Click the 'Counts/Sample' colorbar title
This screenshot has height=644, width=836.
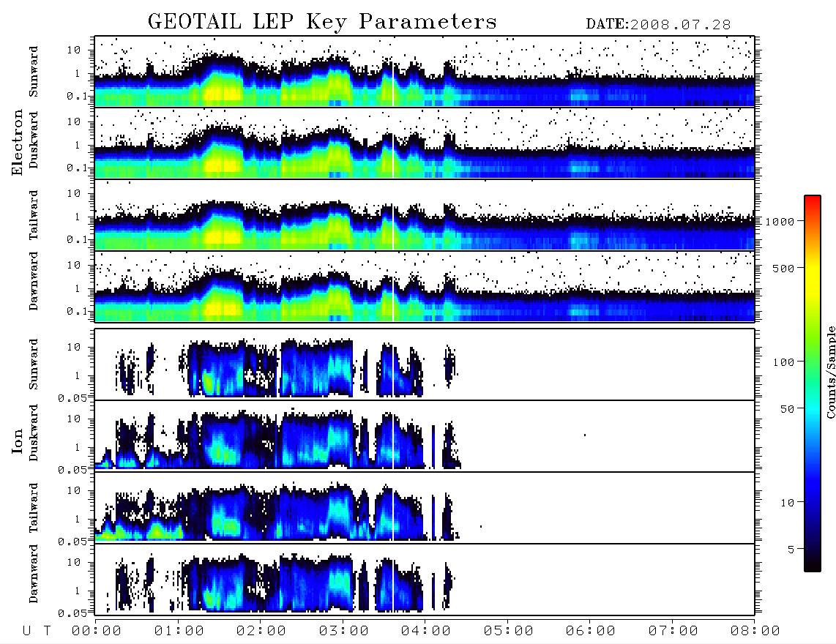(x=831, y=372)
